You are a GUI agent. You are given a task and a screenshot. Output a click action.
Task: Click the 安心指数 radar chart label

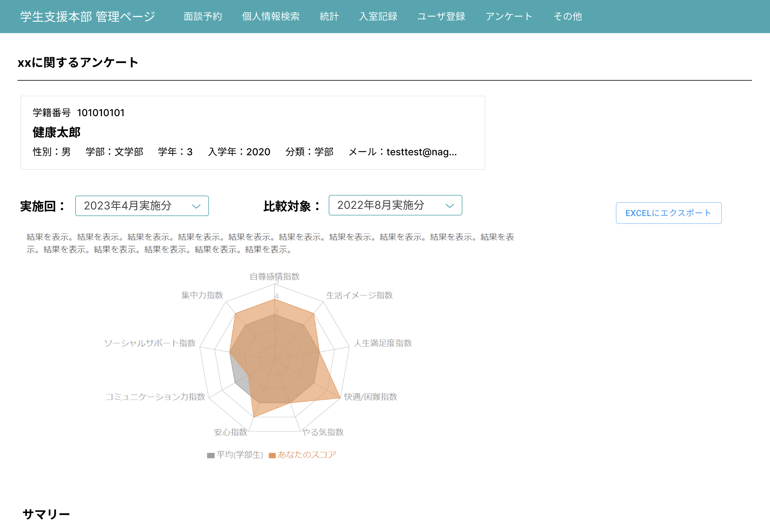tap(231, 432)
